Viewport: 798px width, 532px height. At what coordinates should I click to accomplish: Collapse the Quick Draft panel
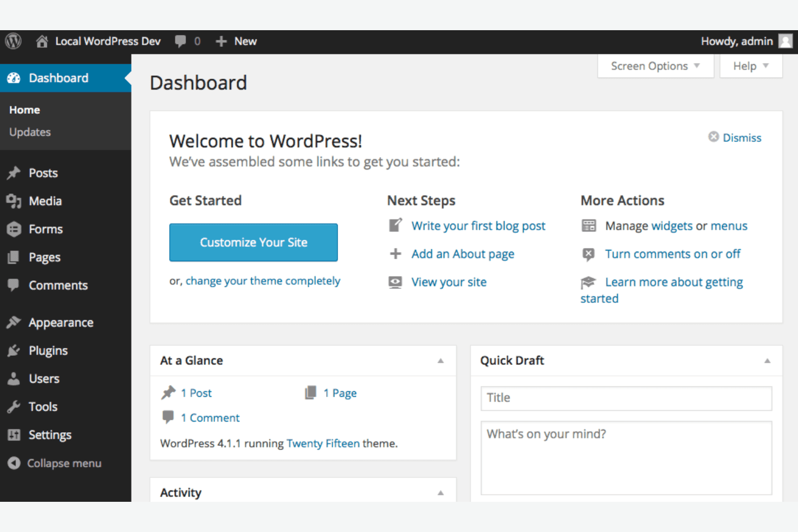pos(767,361)
